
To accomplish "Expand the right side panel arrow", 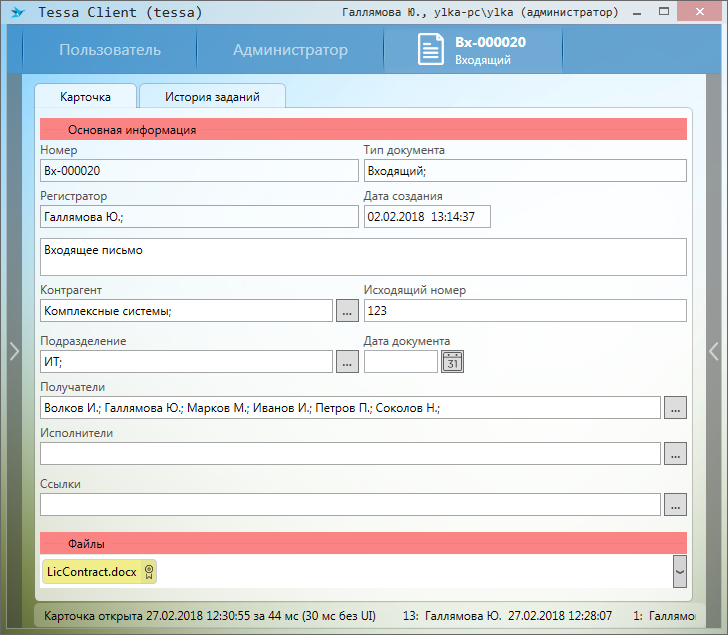I will (x=714, y=350).
